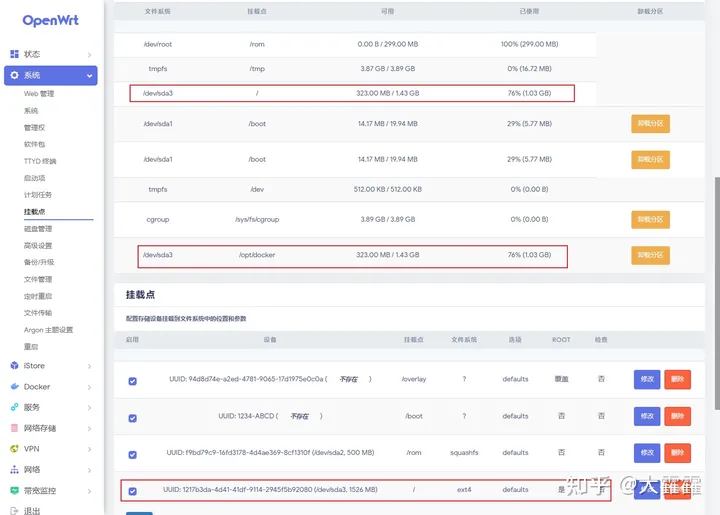Expand the 网络 menu arrow
The width and height of the screenshot is (720, 515).
[x=89, y=470]
